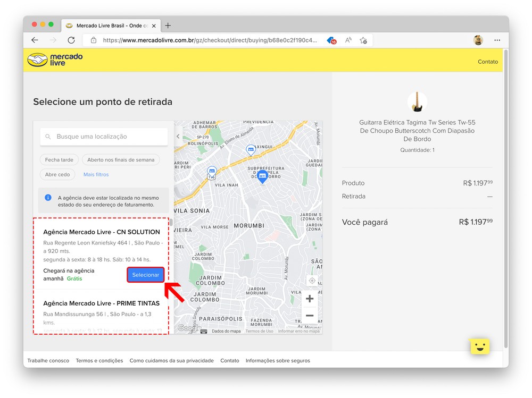Expand "Mais filtros" options
532x398 pixels.
(x=96, y=174)
